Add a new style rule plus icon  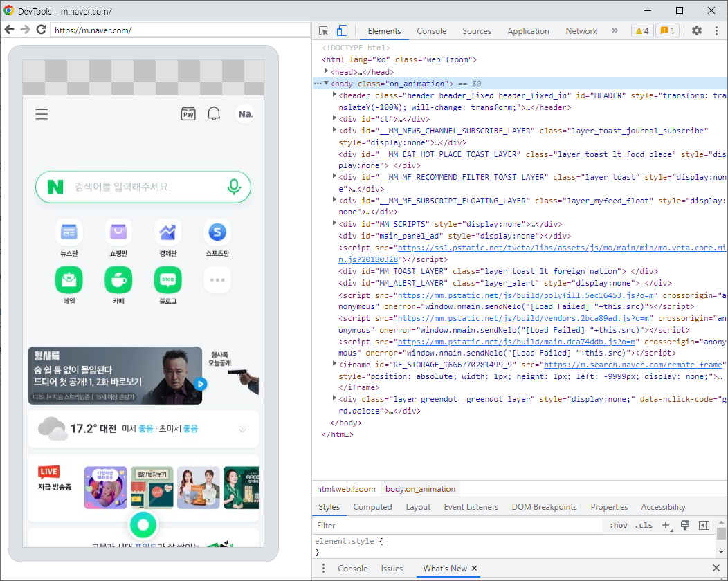tap(666, 525)
